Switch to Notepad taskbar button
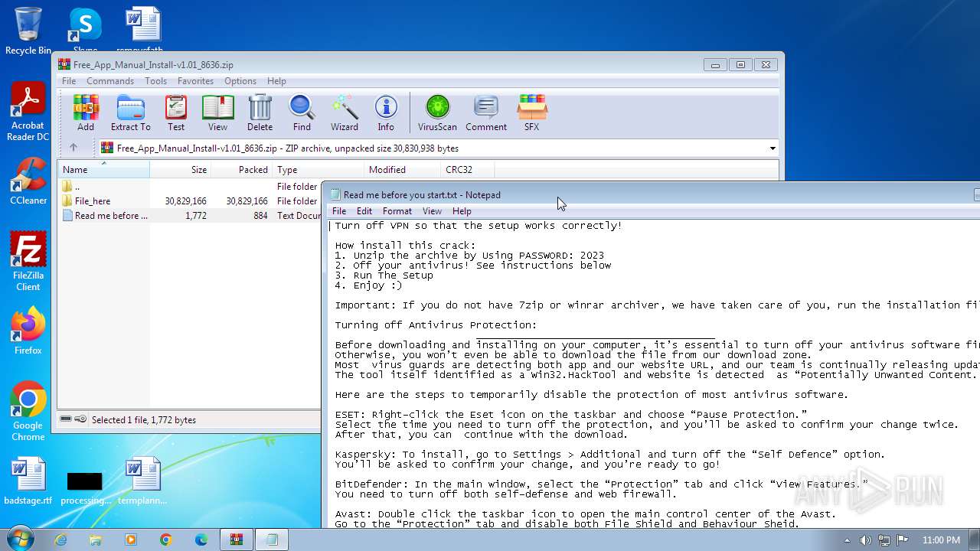Image resolution: width=980 pixels, height=551 pixels. coord(272,540)
